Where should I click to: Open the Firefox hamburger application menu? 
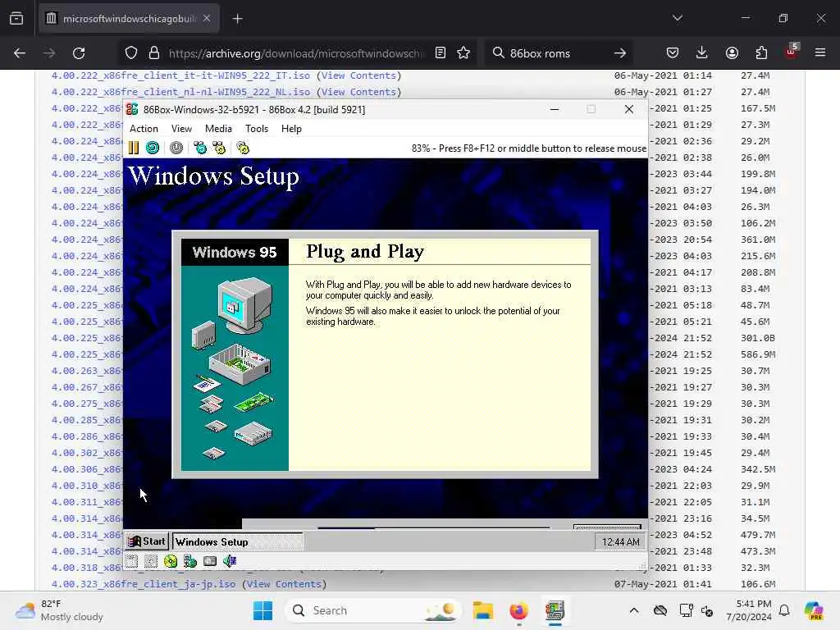point(820,53)
